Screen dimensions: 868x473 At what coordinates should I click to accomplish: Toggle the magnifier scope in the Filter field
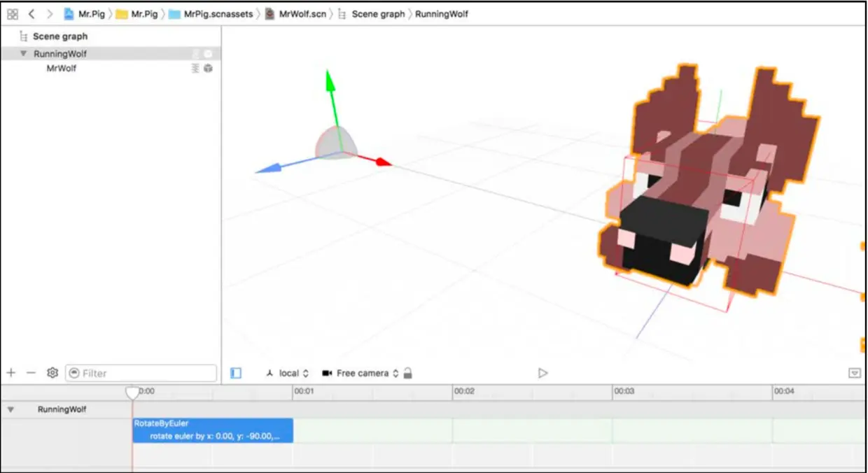point(73,373)
